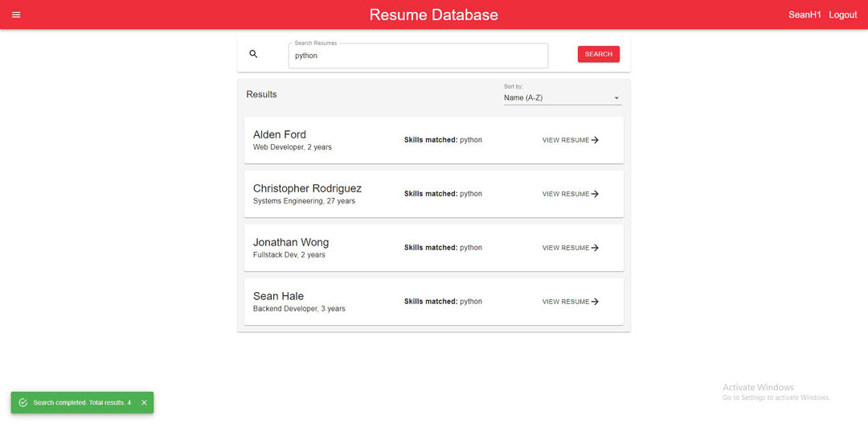868x424 pixels.
Task: Click "Backend Developer, 3 years" text
Action: point(299,309)
